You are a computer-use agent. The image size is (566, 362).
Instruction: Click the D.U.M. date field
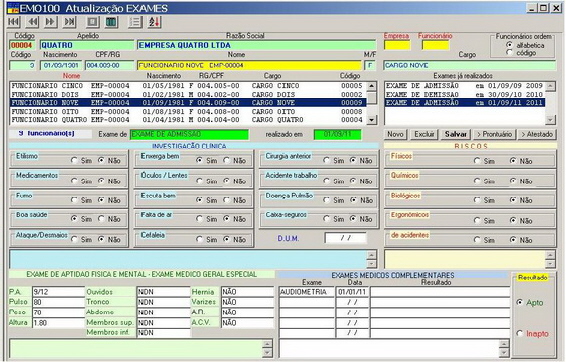point(345,238)
